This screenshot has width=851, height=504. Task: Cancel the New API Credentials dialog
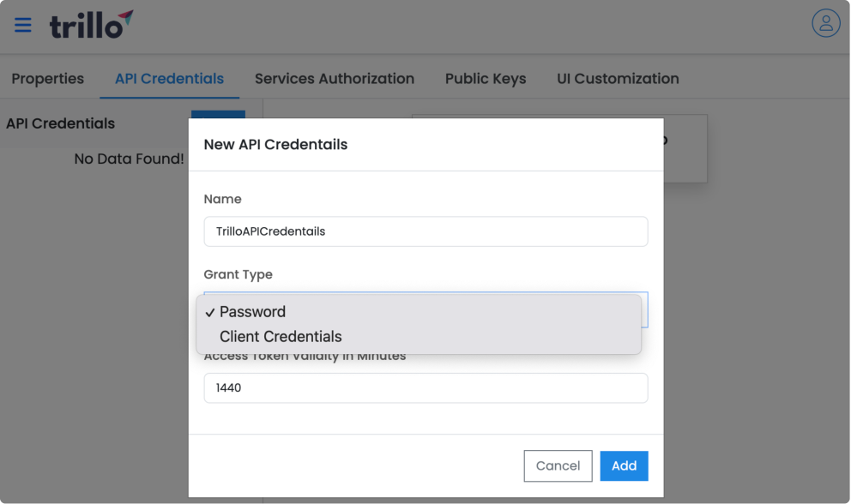click(558, 466)
